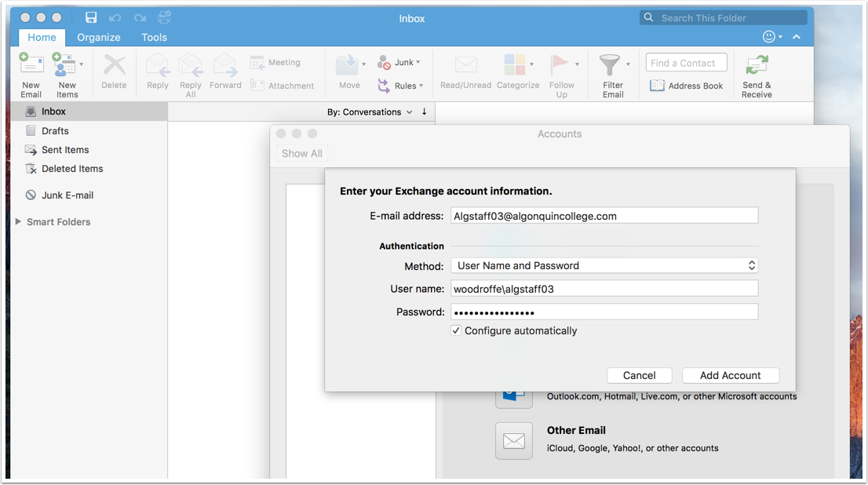Viewport: 868px width, 485px height.
Task: Click the Follow Up flag icon
Action: coord(559,64)
